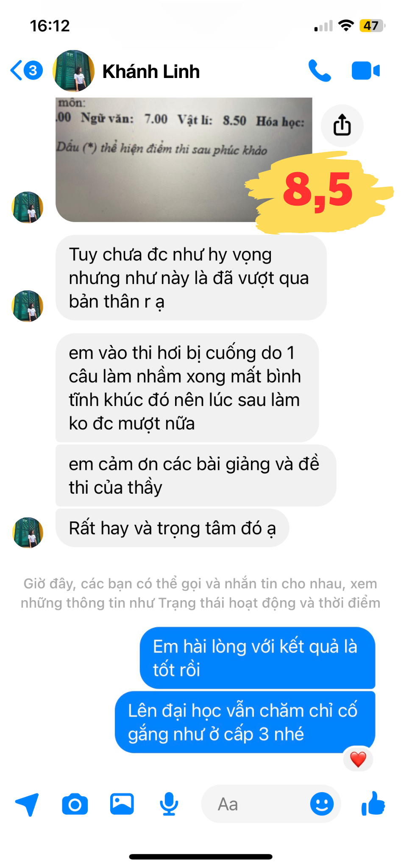The image size is (401, 868).
Task: Tap the microphone to record voice
Action: pyautogui.click(x=169, y=804)
